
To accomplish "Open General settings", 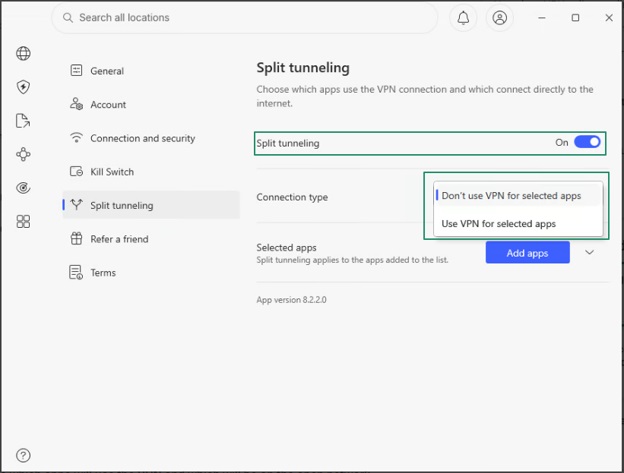I will click(x=151, y=70).
